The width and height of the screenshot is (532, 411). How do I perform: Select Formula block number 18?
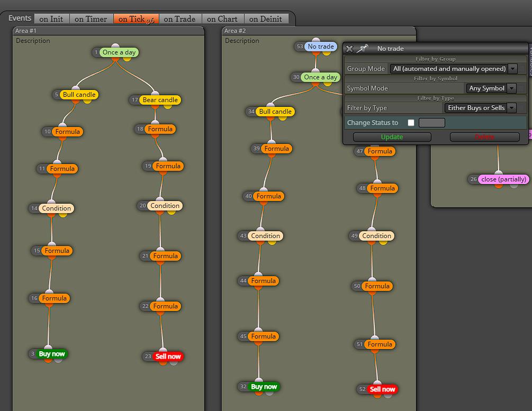click(x=160, y=129)
